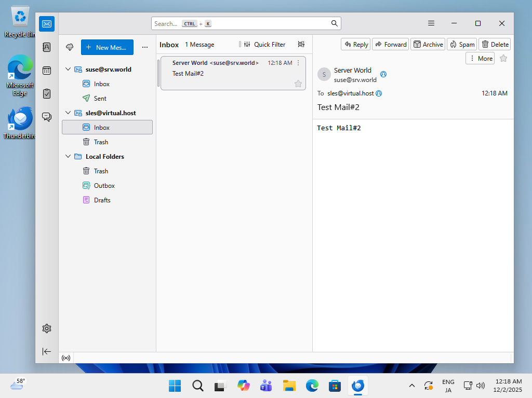
Task: Collapse the sles@virtual.host account tree
Action: coord(68,113)
